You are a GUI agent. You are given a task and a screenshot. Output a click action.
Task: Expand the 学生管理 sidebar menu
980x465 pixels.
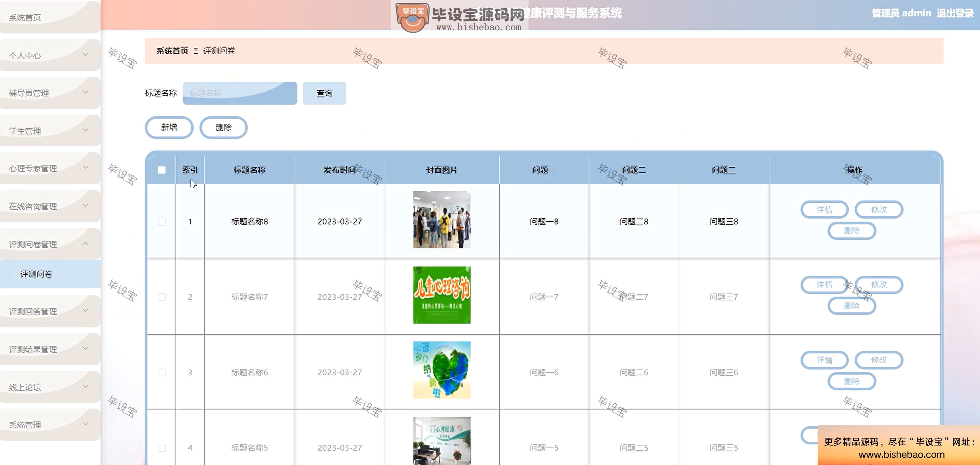[50, 130]
